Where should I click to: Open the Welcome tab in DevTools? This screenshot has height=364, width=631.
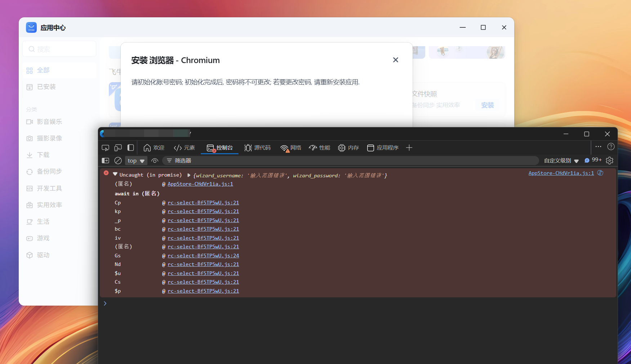pos(154,148)
